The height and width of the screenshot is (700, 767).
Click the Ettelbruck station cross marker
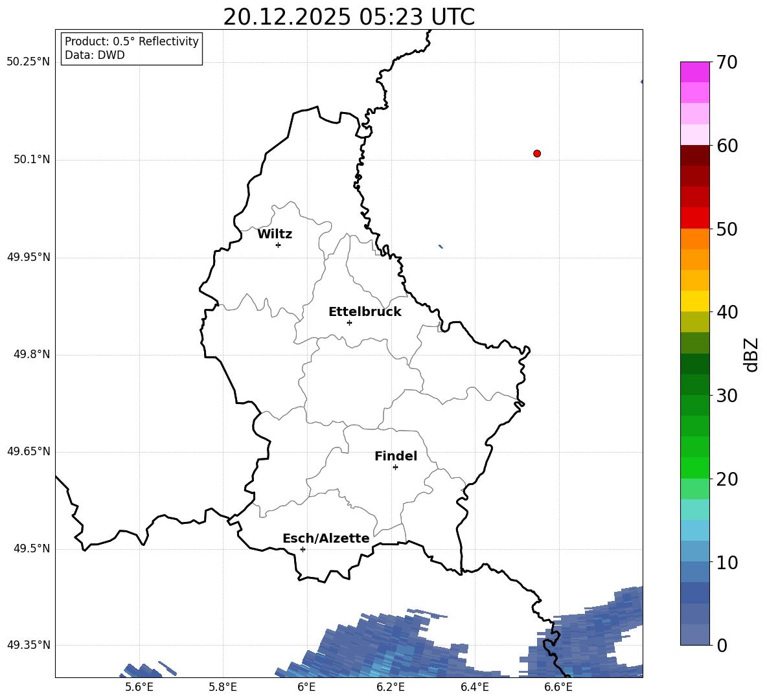tap(349, 322)
